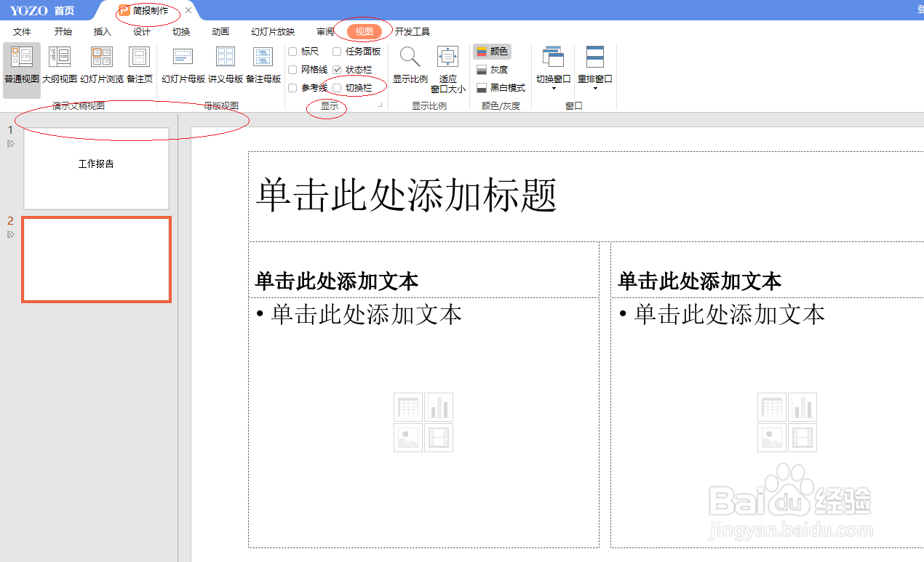
Task: Enable the Guides (参考线) checkbox
Action: (292, 88)
